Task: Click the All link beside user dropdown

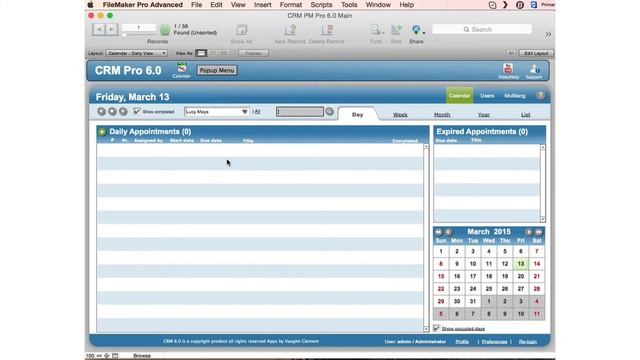Action: point(257,111)
